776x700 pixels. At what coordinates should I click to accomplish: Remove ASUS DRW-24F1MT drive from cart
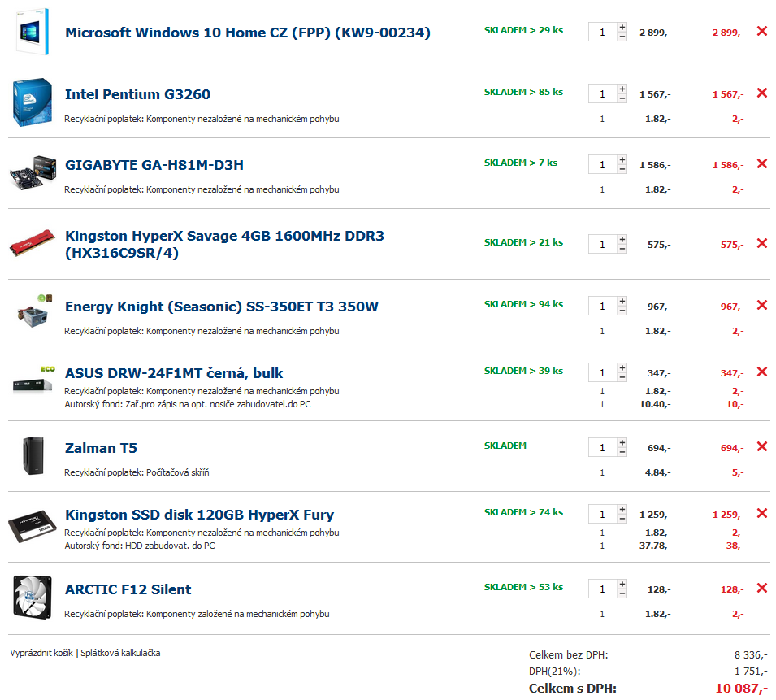click(761, 372)
